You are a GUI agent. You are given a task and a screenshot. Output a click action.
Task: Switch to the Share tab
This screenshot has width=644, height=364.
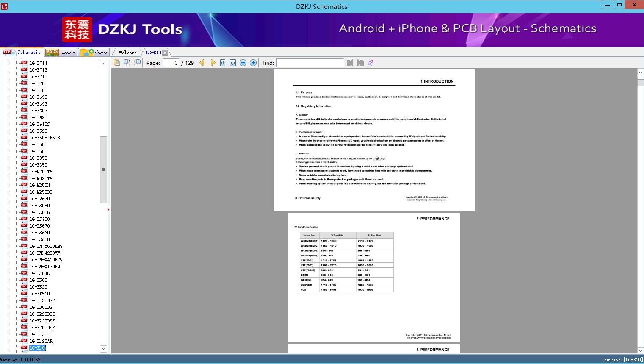coord(94,53)
